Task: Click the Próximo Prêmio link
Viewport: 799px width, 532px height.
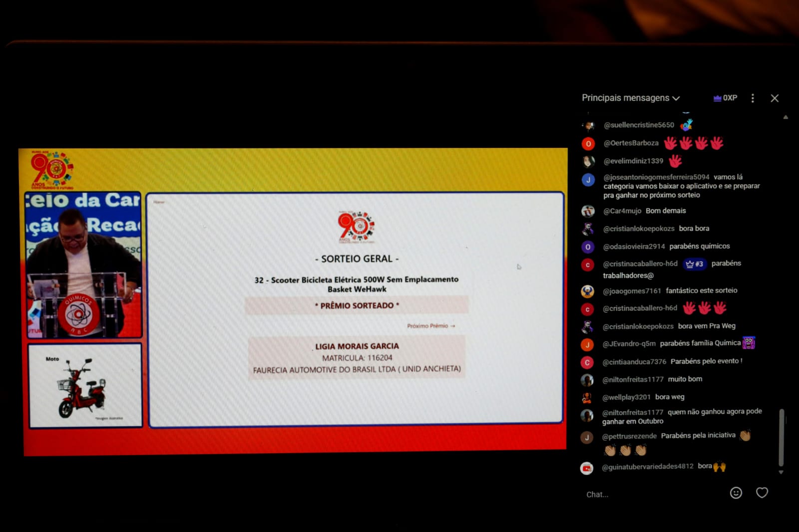Action: (430, 326)
